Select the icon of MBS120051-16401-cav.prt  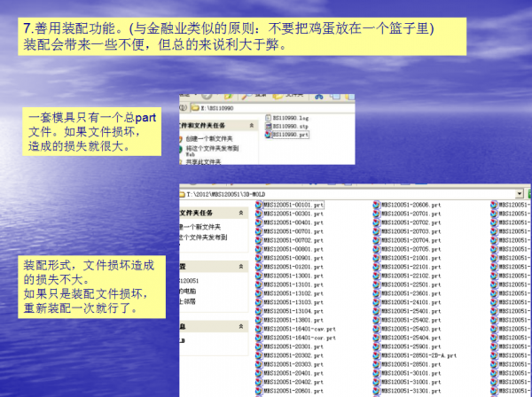coord(259,329)
